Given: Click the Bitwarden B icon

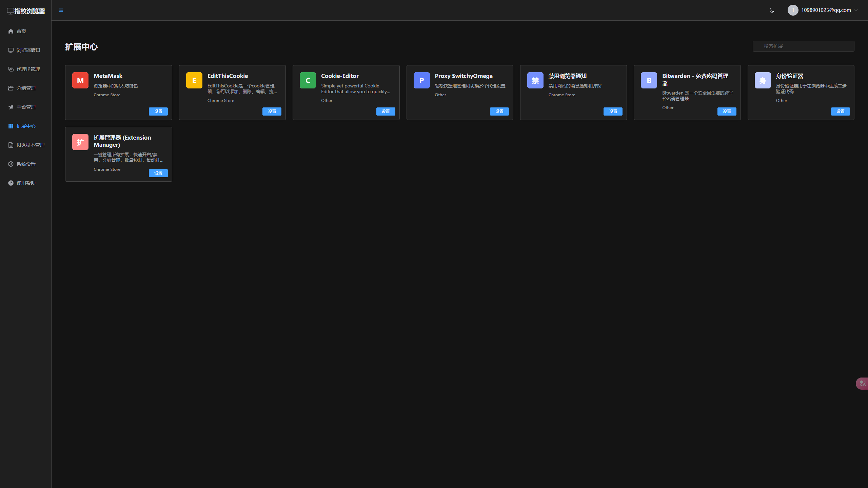Looking at the screenshot, I should pos(649,80).
